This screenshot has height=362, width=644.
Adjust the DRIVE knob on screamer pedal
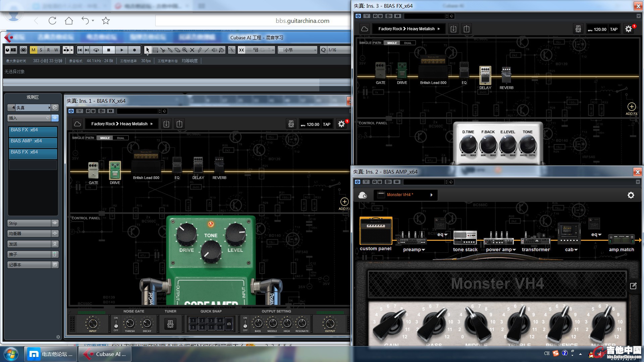click(186, 234)
